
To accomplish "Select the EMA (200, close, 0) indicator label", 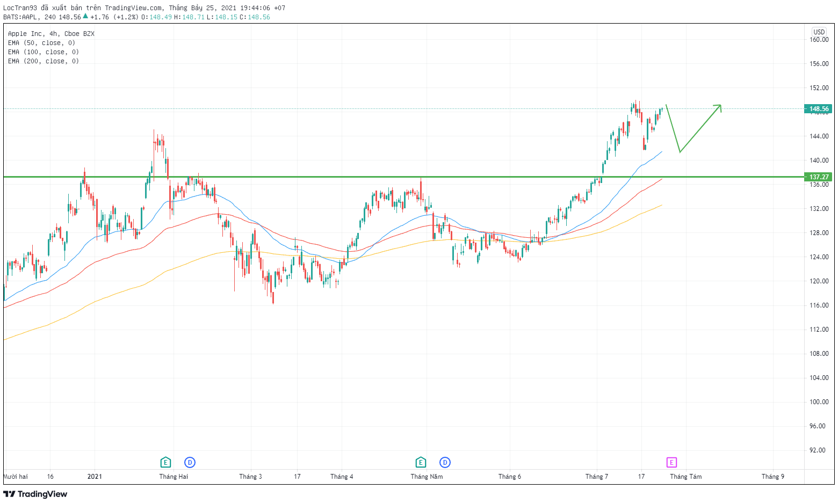I will [x=44, y=61].
